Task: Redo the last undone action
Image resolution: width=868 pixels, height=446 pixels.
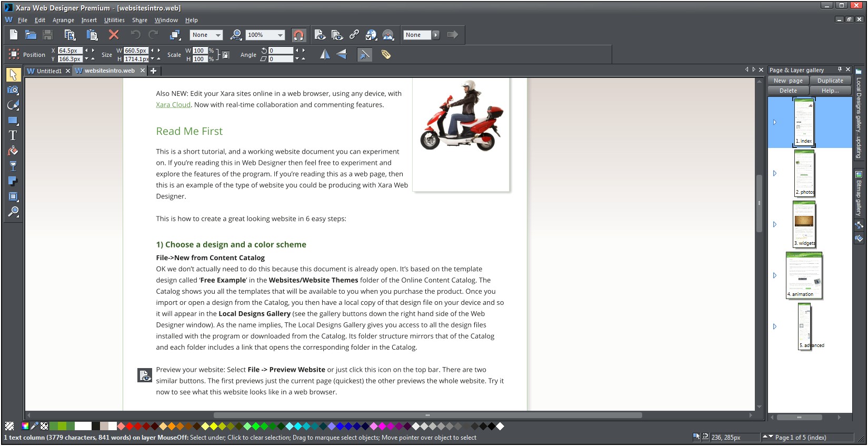Action: [x=153, y=35]
